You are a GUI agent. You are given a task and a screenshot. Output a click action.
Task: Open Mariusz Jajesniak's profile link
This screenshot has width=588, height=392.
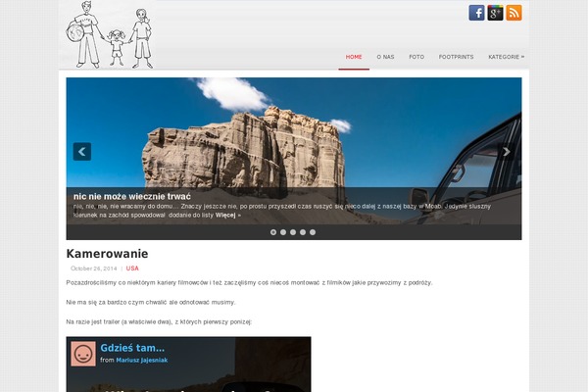[142, 360]
